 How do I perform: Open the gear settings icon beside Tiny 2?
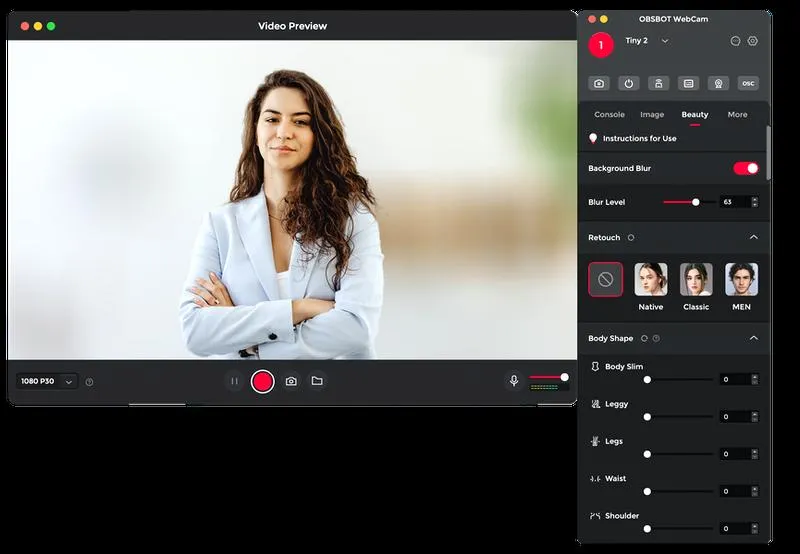coord(753,41)
